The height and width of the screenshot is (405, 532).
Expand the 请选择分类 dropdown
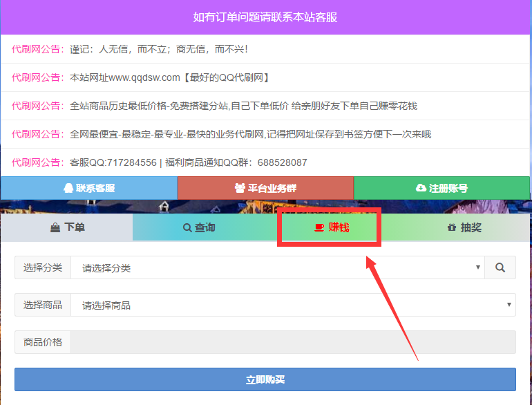pos(276,267)
